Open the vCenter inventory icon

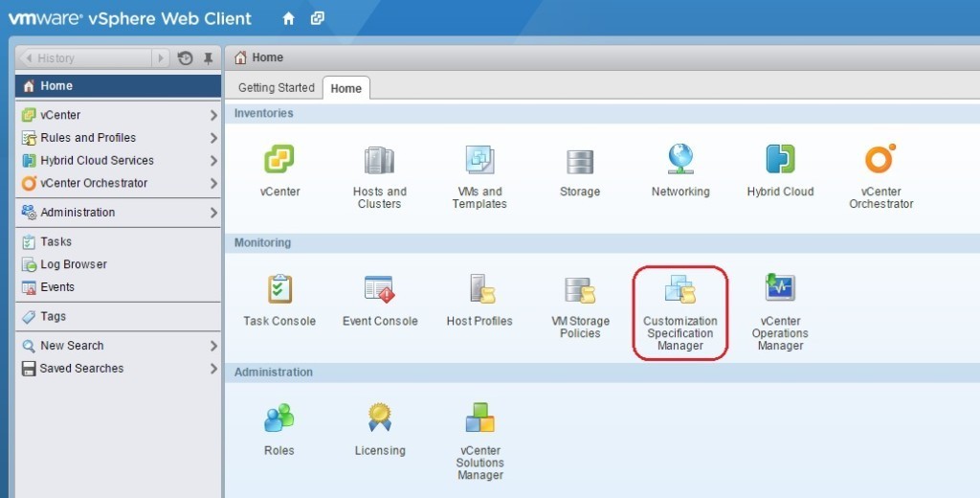point(279,160)
